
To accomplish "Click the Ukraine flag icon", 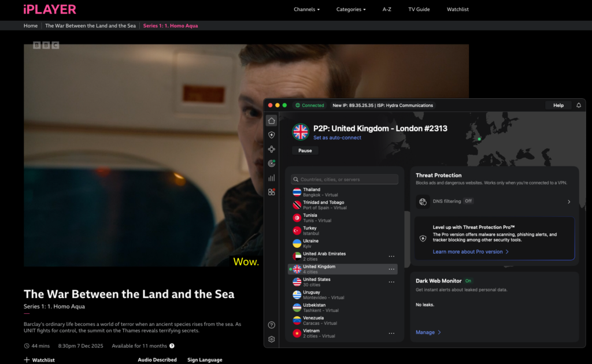I will pyautogui.click(x=297, y=244).
